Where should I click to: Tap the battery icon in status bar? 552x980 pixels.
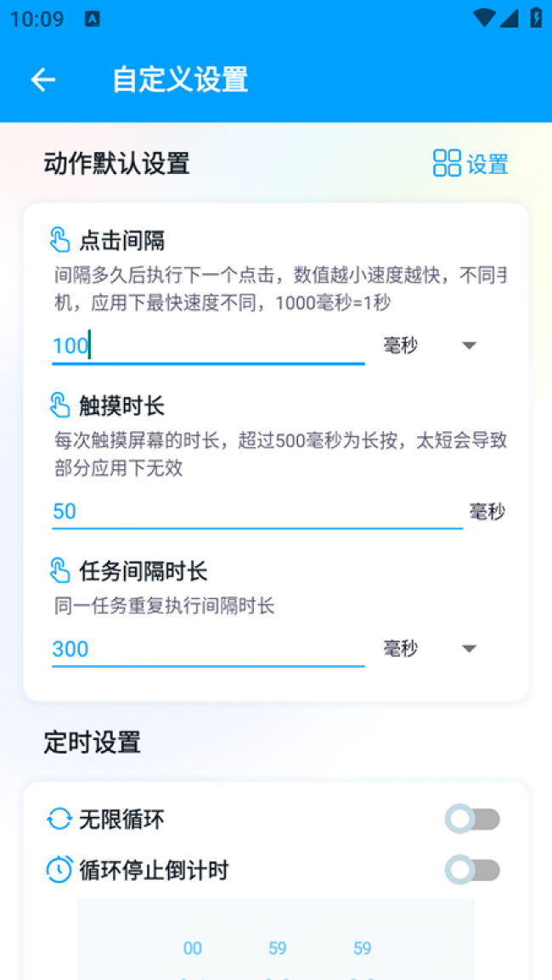(x=536, y=18)
